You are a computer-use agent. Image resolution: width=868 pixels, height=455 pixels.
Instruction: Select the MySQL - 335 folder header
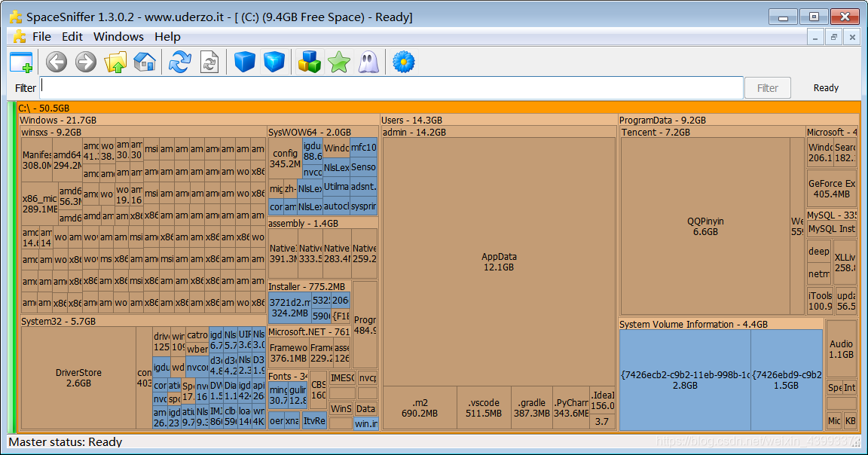(832, 215)
